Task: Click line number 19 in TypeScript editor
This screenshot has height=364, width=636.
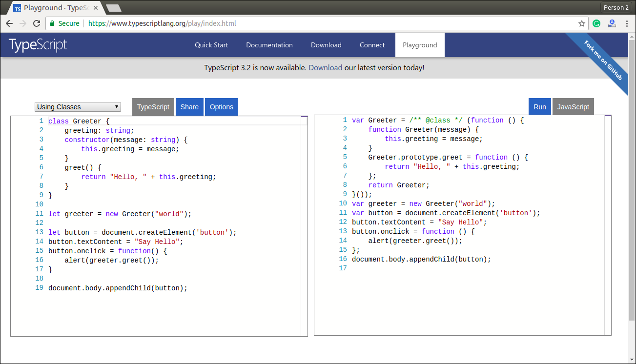Action: (40, 288)
